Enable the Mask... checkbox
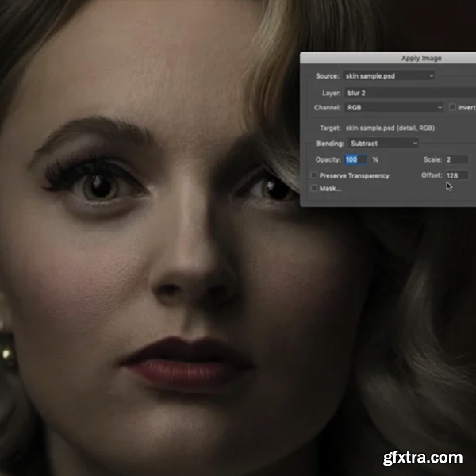 [314, 188]
